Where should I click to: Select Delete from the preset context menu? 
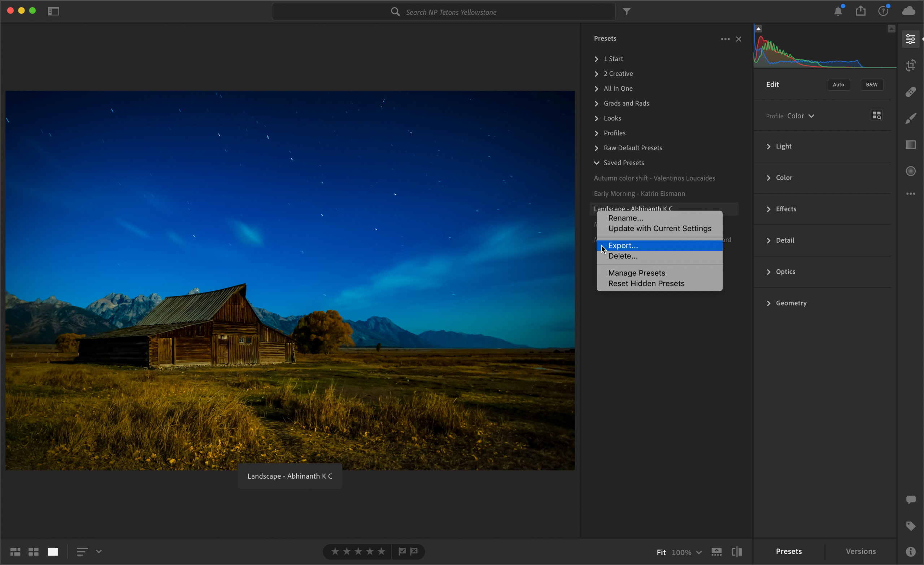622,256
